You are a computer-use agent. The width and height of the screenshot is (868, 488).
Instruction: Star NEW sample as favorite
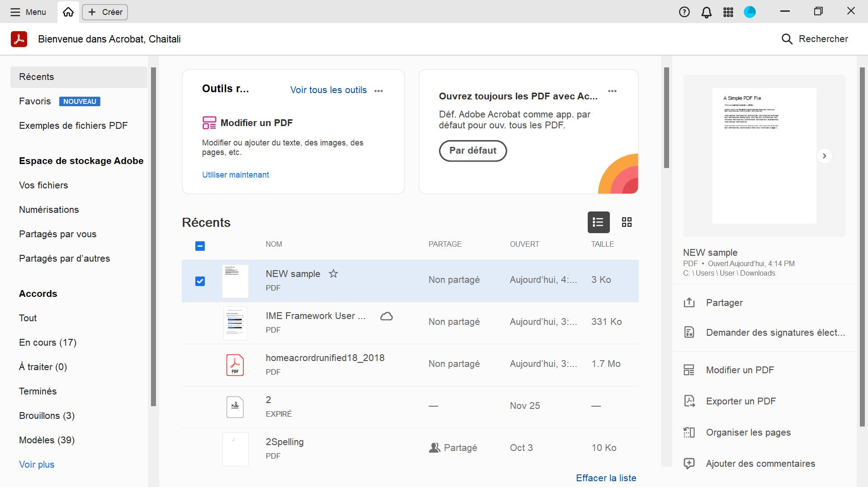[333, 274]
